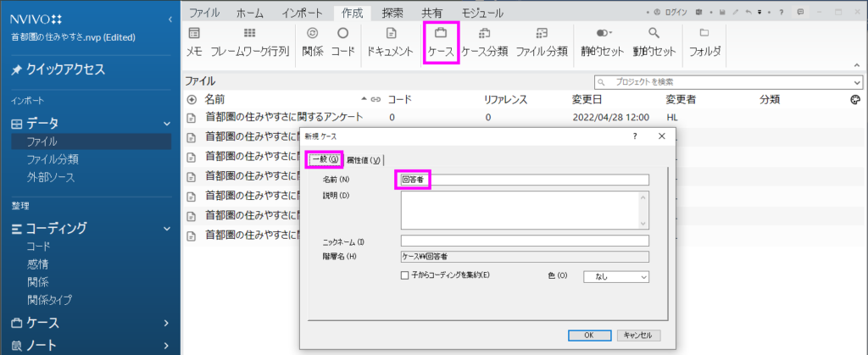
Task: Select ファイル分類 in the sidebar
Action: click(x=53, y=159)
